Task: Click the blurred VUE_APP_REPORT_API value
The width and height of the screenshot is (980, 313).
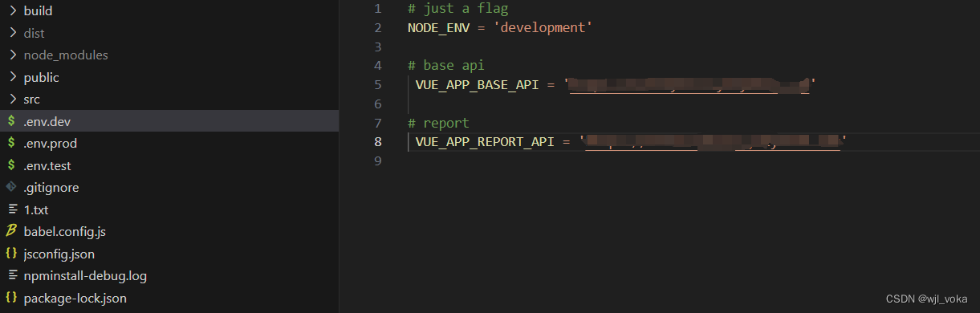Action: click(x=714, y=142)
